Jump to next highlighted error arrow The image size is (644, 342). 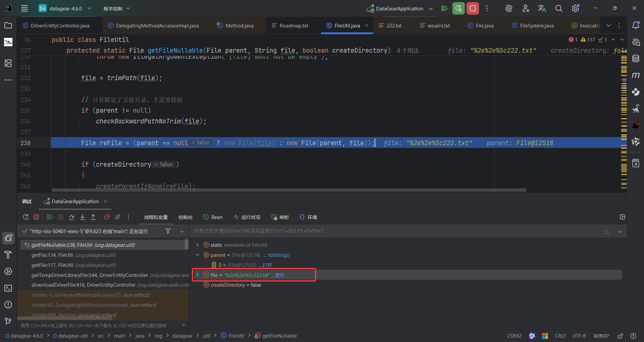click(622, 40)
